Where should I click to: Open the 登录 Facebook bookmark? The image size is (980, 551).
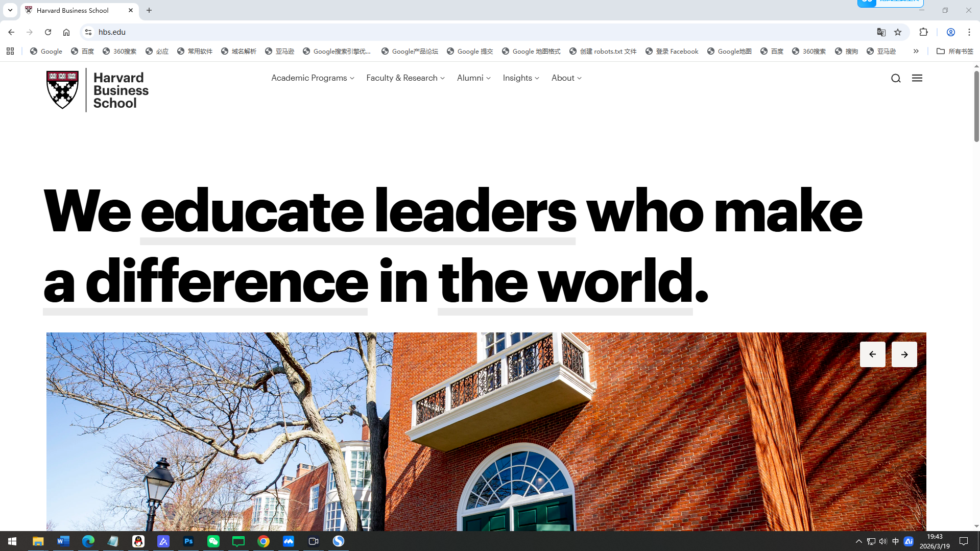point(672,51)
